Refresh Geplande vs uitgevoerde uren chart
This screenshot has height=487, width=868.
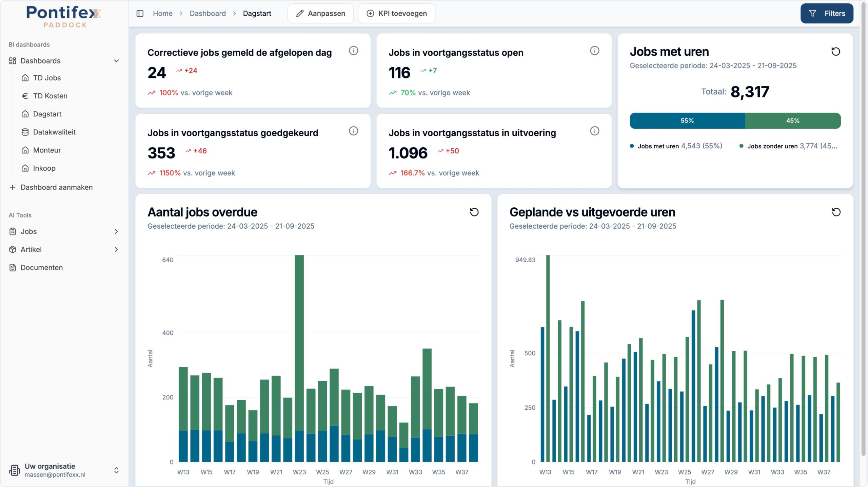coord(836,212)
